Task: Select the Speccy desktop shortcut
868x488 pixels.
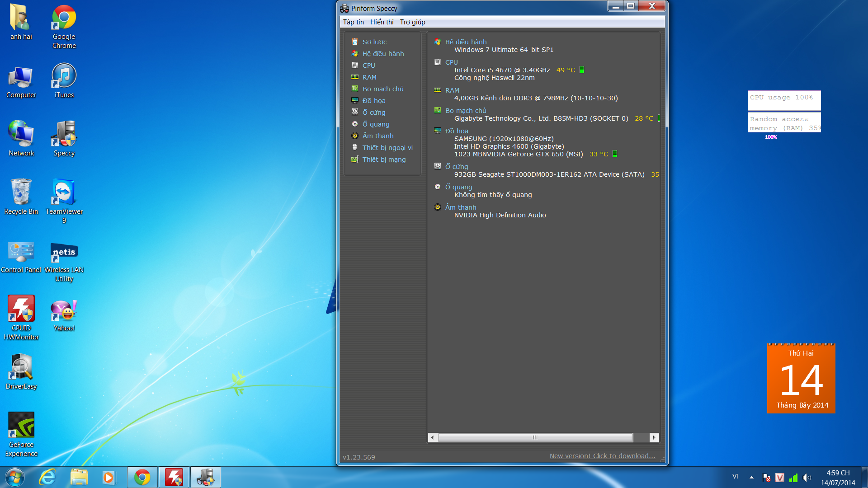Action: click(x=64, y=139)
